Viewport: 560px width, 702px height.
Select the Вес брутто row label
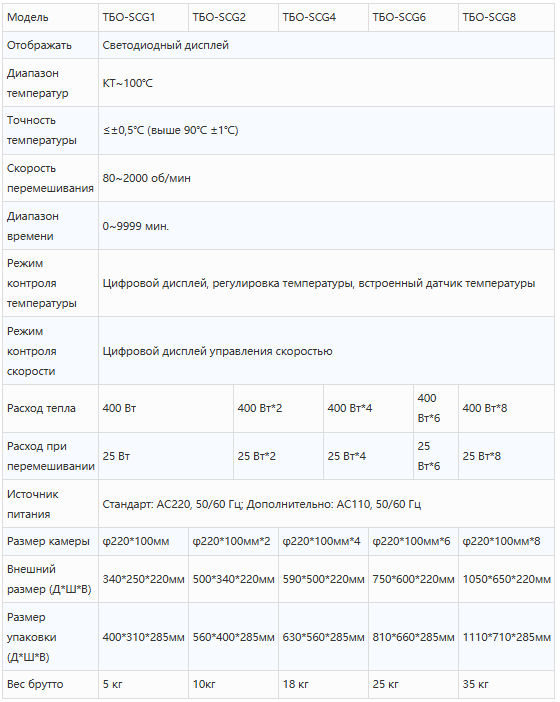click(51, 684)
